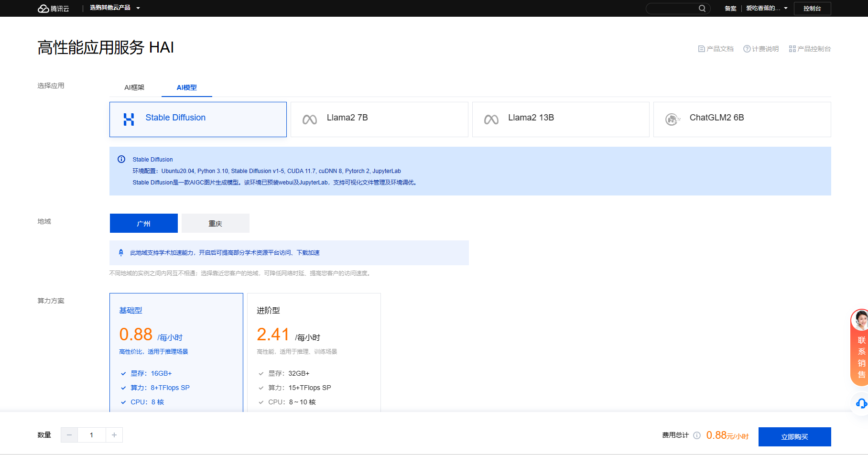Increase quantity with the plus button
The width and height of the screenshot is (868, 455).
point(114,435)
